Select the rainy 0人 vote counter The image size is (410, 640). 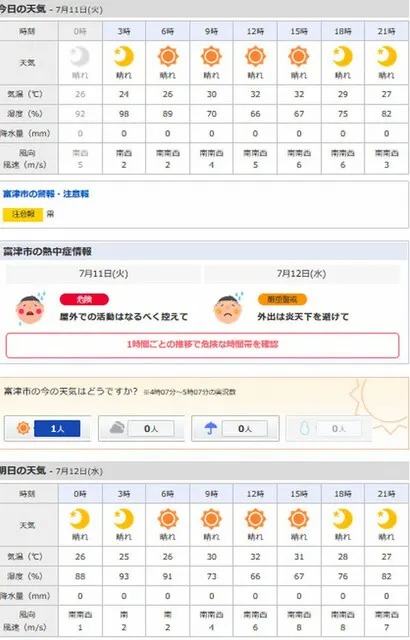tap(245, 429)
